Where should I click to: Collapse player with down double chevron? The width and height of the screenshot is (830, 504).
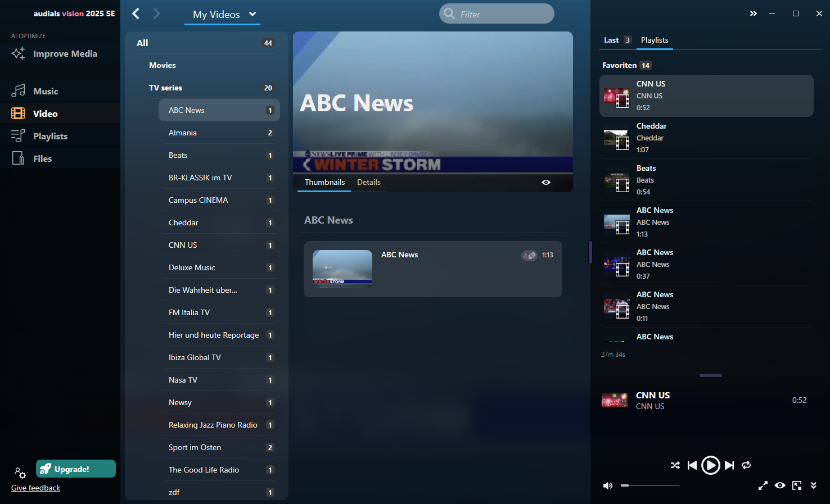813,485
